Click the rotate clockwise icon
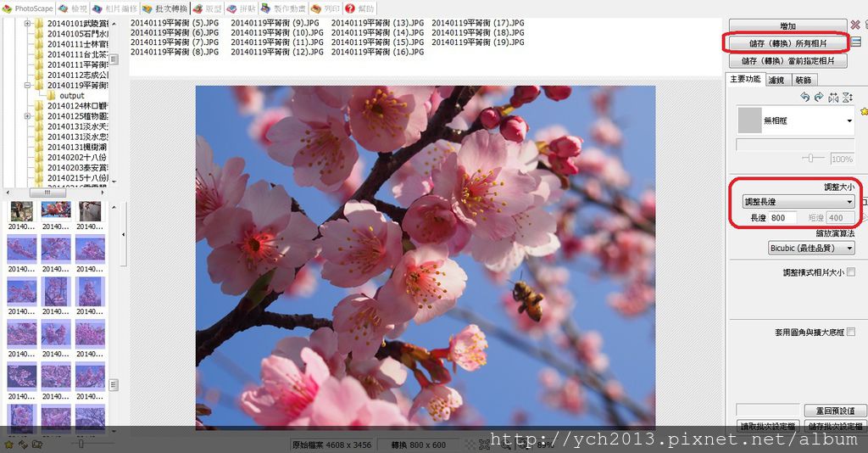Screen dimensions: 868x453 [x=819, y=98]
